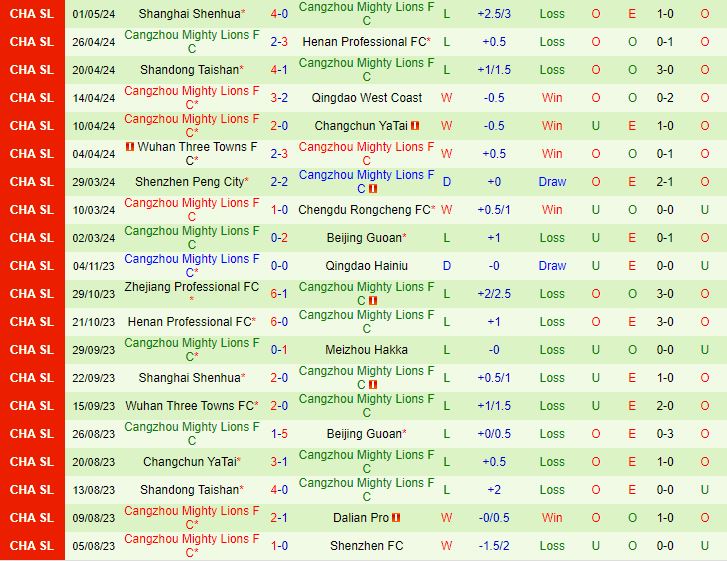Click red card icon in 22/09/23 Cangzhou row

pos(373,384)
